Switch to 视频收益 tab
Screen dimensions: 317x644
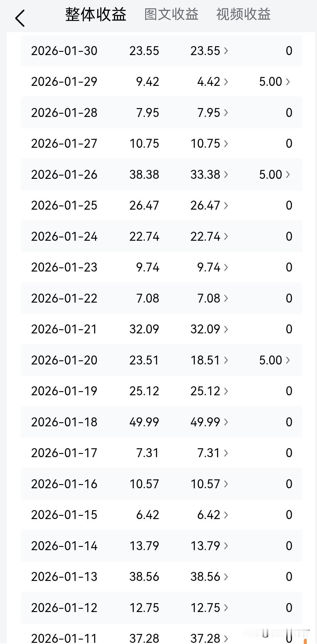(x=243, y=14)
